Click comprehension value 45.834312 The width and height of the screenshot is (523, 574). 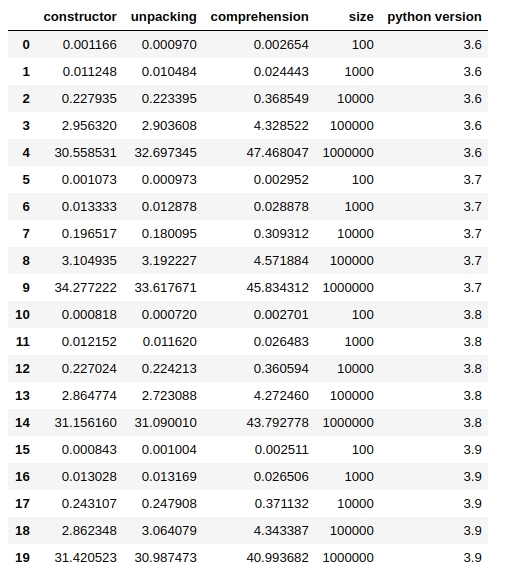277,288
